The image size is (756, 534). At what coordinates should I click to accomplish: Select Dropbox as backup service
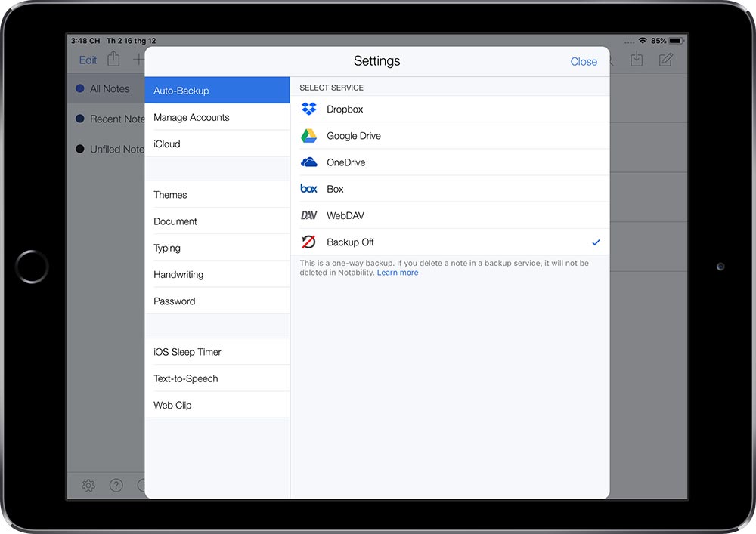[x=450, y=110]
